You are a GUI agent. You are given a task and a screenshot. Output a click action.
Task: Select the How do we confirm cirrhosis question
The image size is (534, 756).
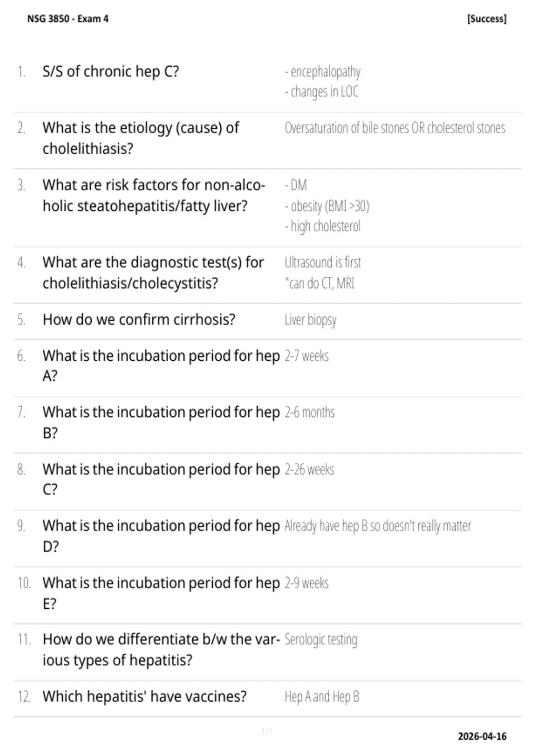pos(139,319)
